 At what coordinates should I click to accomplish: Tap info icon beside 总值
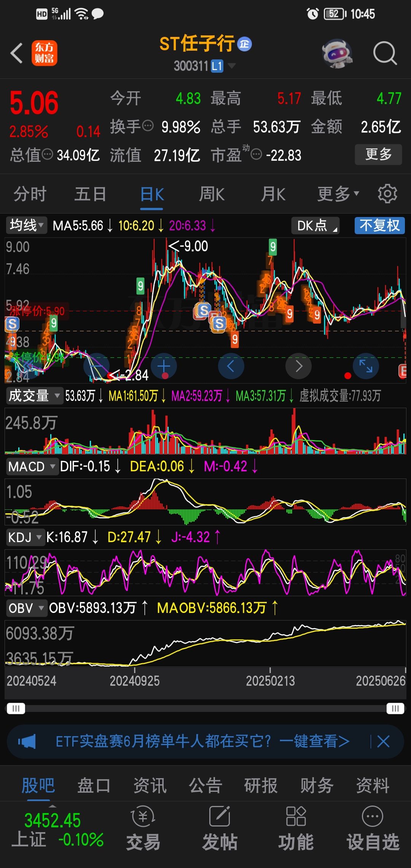click(x=47, y=154)
